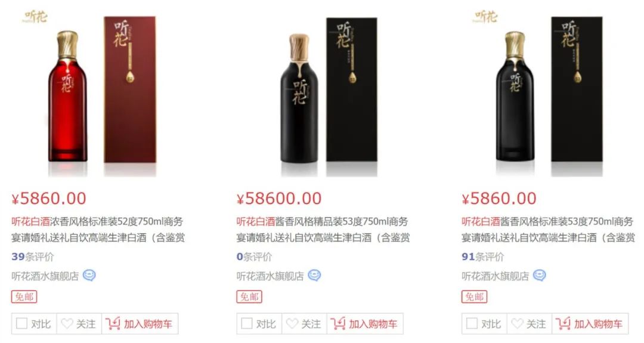Open 酱香风格精品装53度 product title link
The height and width of the screenshot is (343, 644).
(x=323, y=230)
